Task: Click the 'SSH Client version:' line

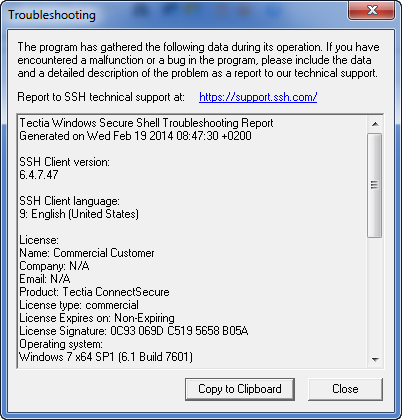Action: tap(64, 162)
